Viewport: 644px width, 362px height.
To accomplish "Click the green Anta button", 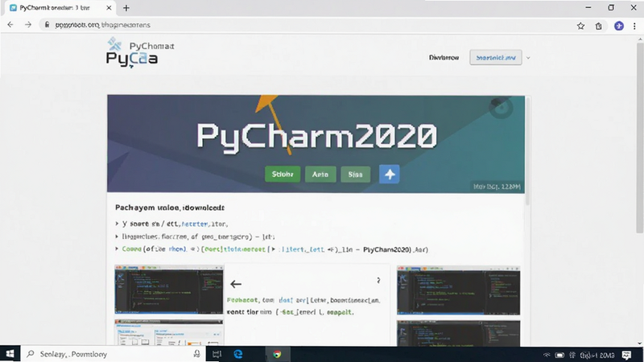I will (320, 175).
